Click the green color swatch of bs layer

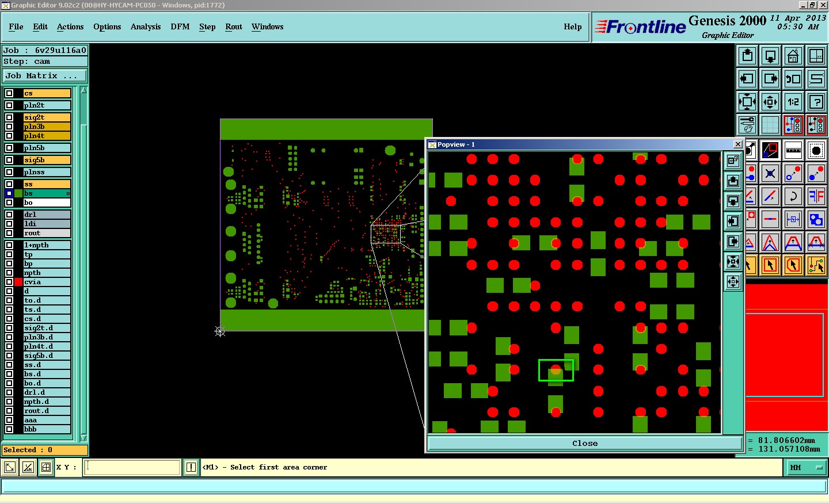pyautogui.click(x=18, y=193)
